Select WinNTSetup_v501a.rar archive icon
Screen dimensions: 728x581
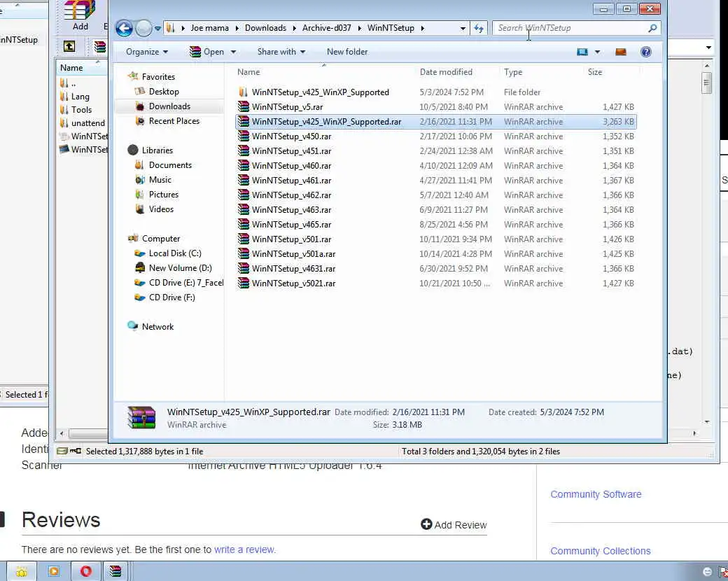[x=244, y=253]
